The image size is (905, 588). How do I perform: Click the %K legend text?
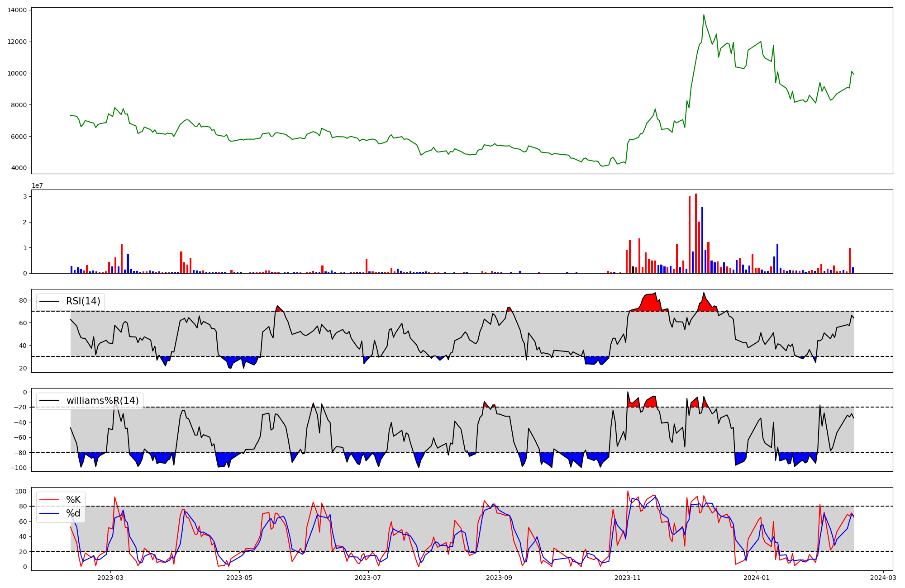pos(73,500)
